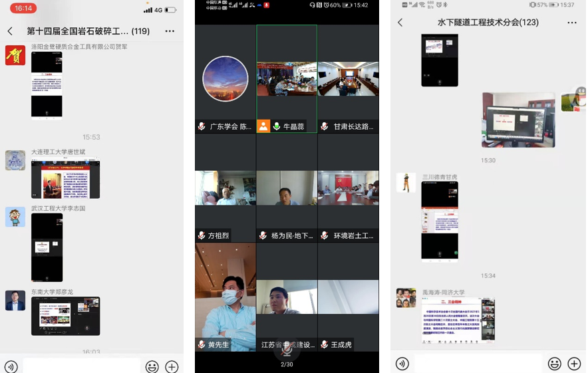Go back from the 水下隧道工程技术分会 chat
588x373 pixels.
(x=400, y=23)
